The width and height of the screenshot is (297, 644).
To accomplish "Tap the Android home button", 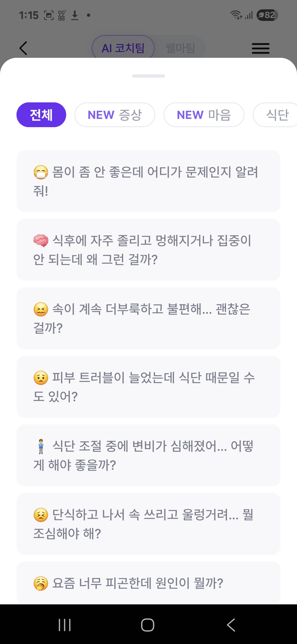I will [x=148, y=625].
